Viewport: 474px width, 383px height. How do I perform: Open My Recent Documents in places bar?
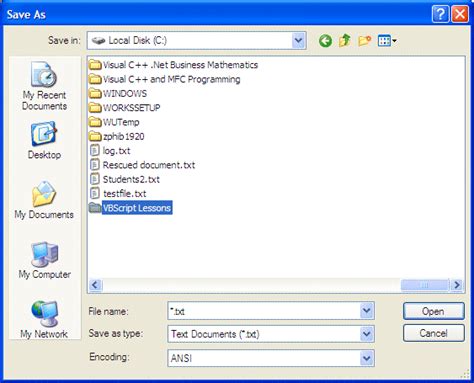point(44,86)
